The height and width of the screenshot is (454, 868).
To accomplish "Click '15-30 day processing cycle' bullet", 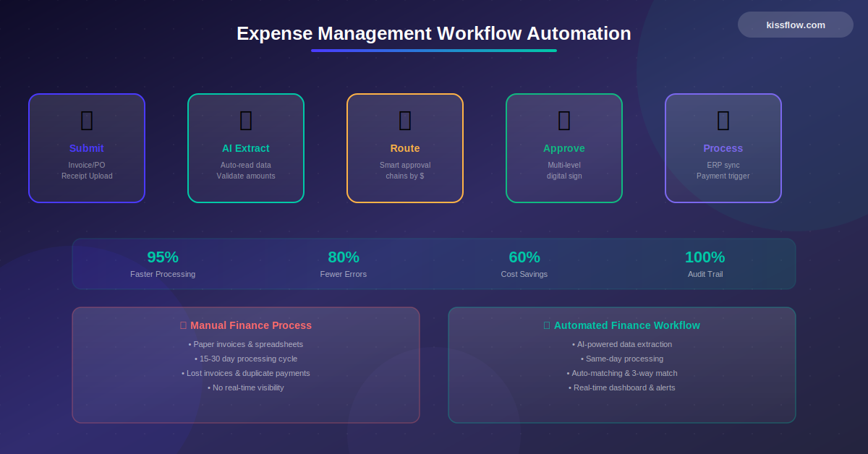I will click(x=246, y=359).
